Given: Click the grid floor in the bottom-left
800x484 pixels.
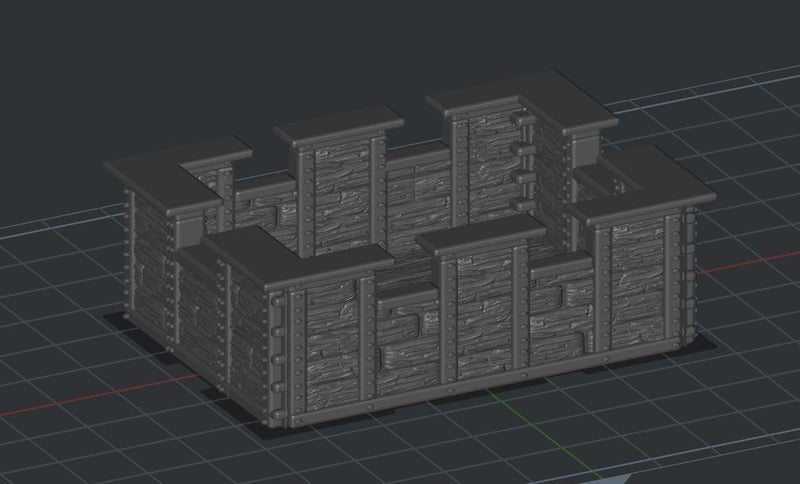Looking at the screenshot, I should [100, 440].
